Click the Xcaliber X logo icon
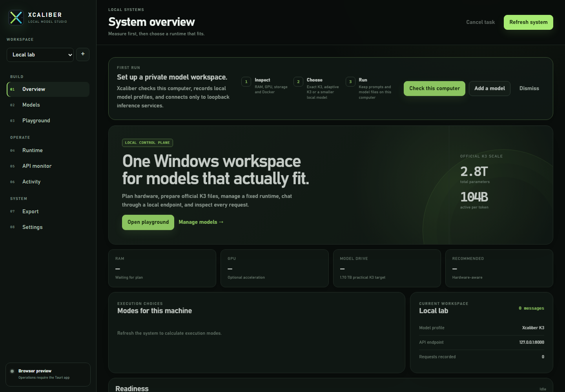The image size is (565, 392). click(16, 18)
